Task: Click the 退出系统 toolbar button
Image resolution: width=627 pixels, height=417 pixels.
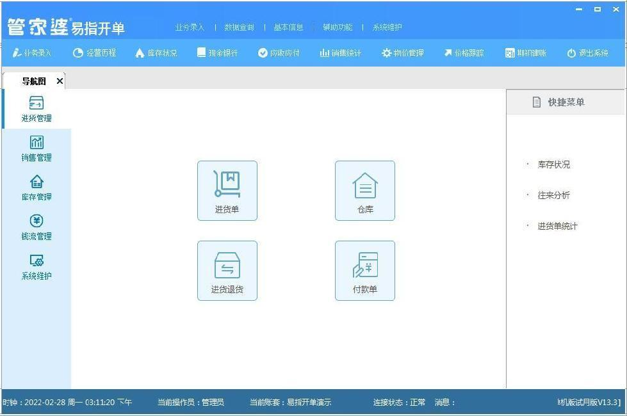Action: [x=587, y=53]
